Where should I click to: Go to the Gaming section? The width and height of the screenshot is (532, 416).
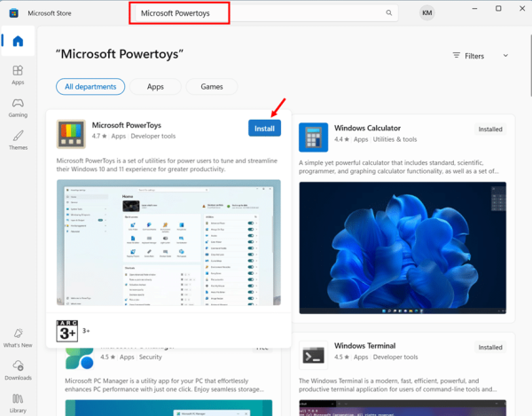[x=18, y=108]
